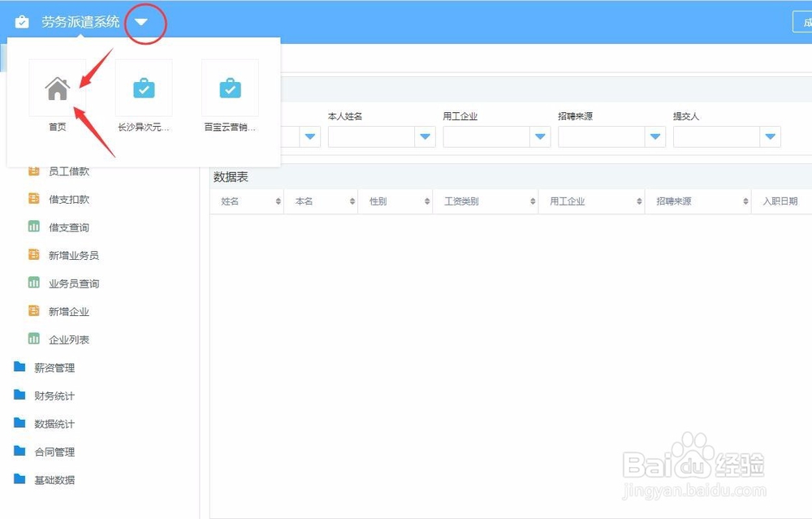Open the 百宝云营销 application icon
Image resolution: width=812 pixels, height=519 pixels.
(230, 87)
